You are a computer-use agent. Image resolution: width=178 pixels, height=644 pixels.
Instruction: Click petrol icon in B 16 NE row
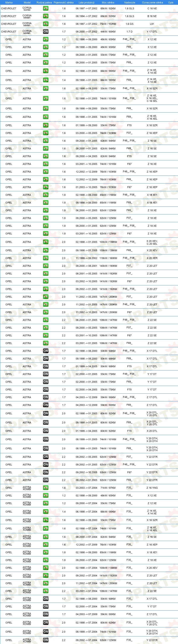tap(46, 16)
